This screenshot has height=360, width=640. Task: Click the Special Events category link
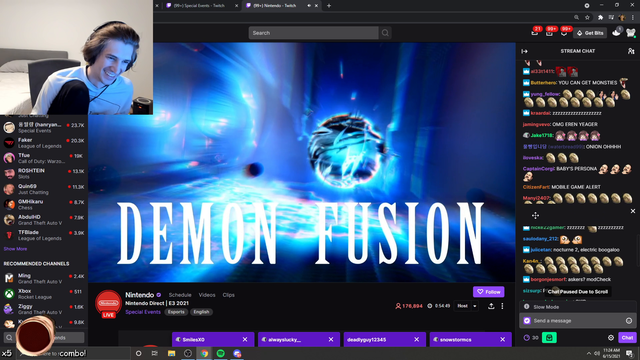[143, 312]
